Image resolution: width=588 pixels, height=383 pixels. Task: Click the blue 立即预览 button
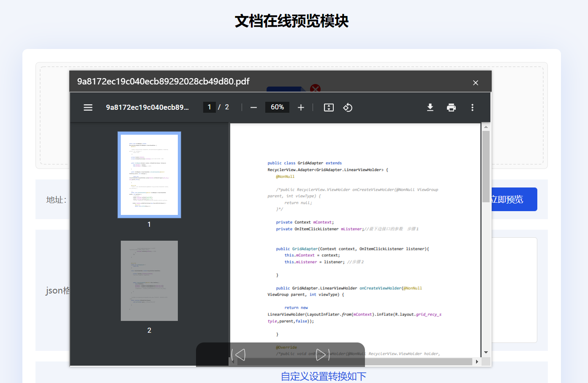click(x=514, y=199)
